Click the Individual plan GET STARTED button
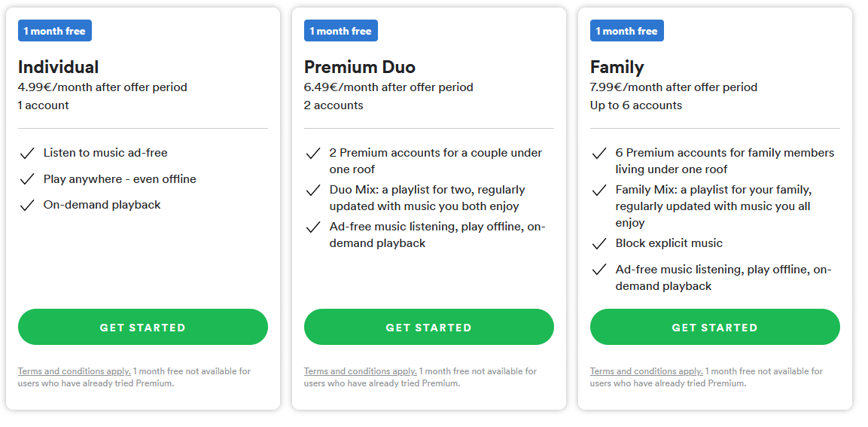Viewport: 868px width, 427px height. [x=143, y=327]
